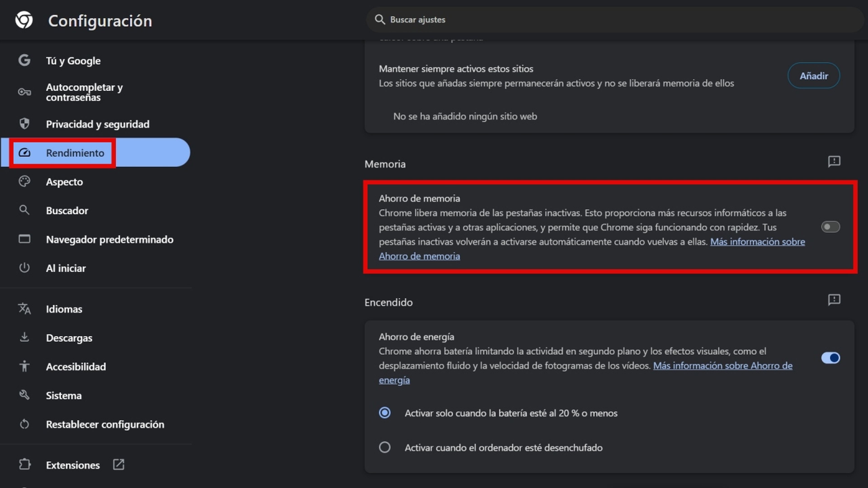868x488 pixels.
Task: Click the external link icon next to Extensiones
Action: (119, 465)
